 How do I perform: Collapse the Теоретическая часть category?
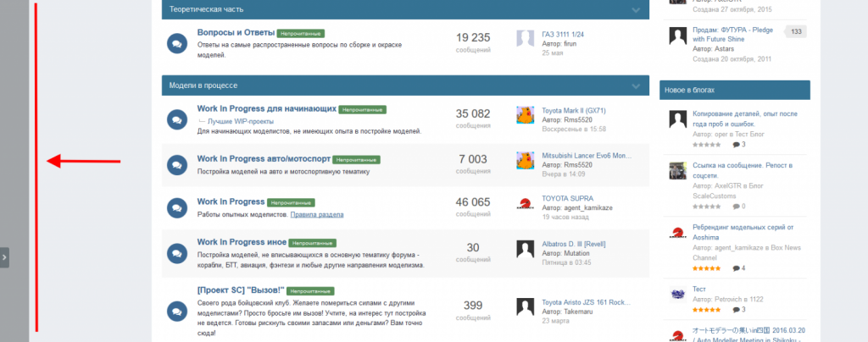636,9
